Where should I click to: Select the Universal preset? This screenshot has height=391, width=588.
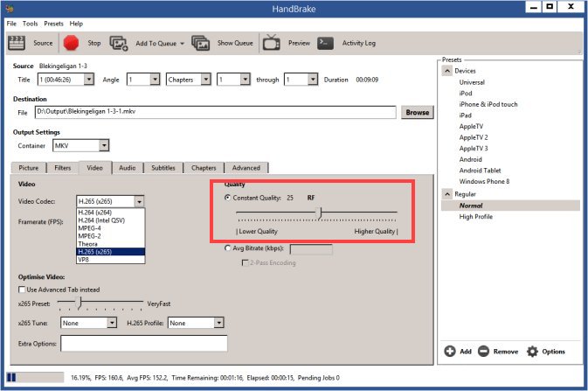point(472,82)
